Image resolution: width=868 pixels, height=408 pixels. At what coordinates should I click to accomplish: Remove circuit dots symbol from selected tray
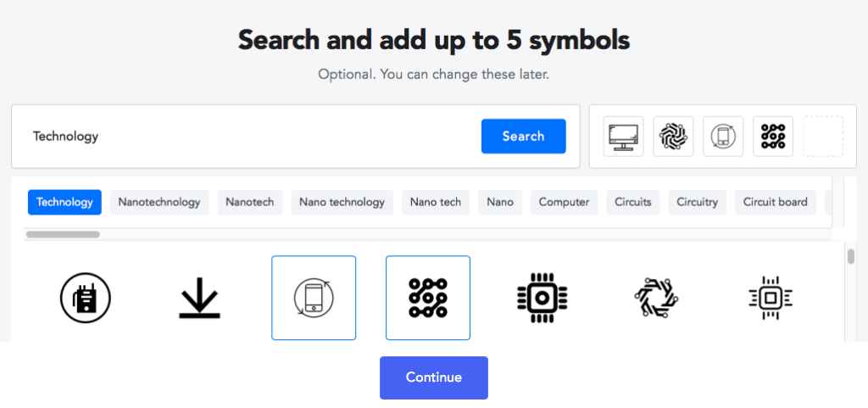click(773, 137)
